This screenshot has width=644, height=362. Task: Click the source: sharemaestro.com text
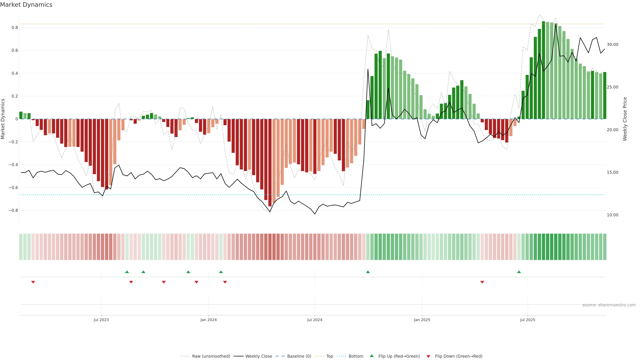pos(609,305)
